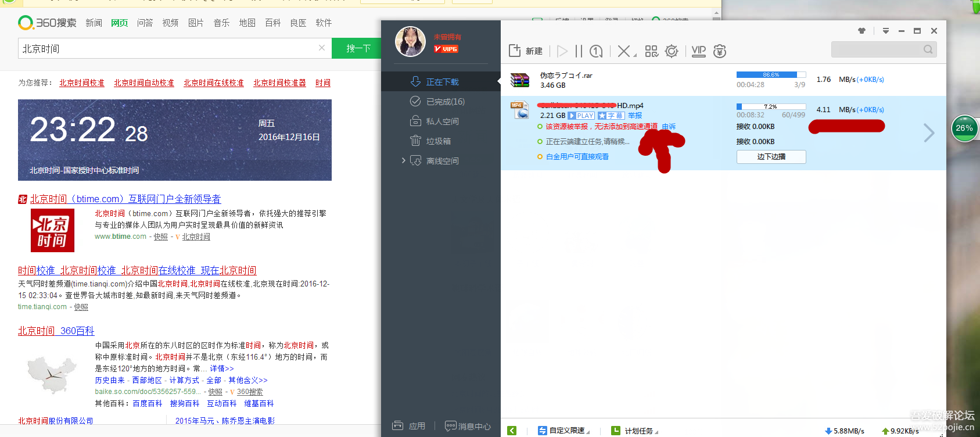980x437 pixels.
Task: Click 白金用户可直接观看 link
Action: click(577, 157)
